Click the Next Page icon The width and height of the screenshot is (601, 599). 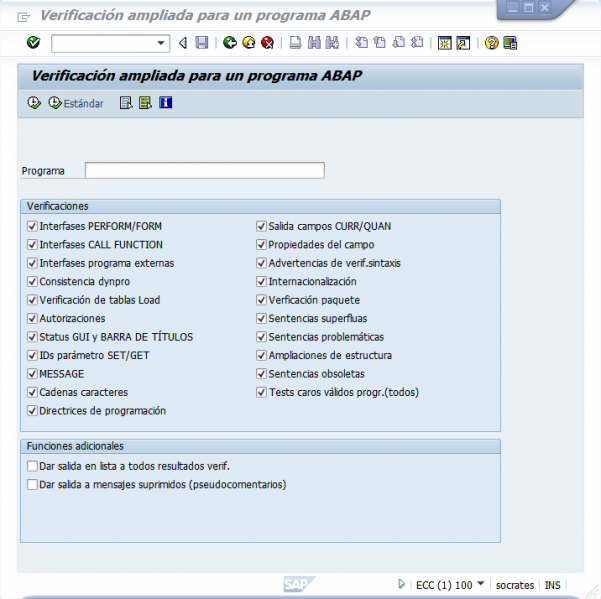click(x=399, y=43)
